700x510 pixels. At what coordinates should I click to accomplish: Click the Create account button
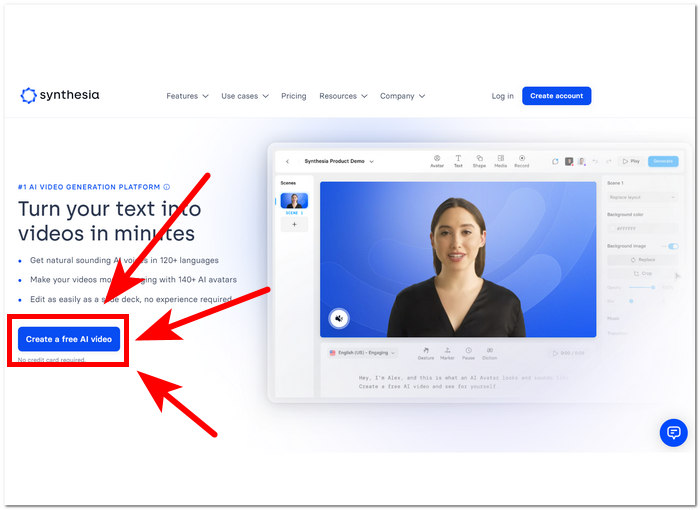point(556,96)
